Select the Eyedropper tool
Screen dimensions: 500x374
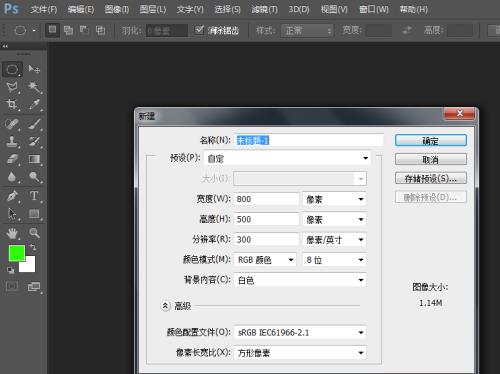click(34, 104)
